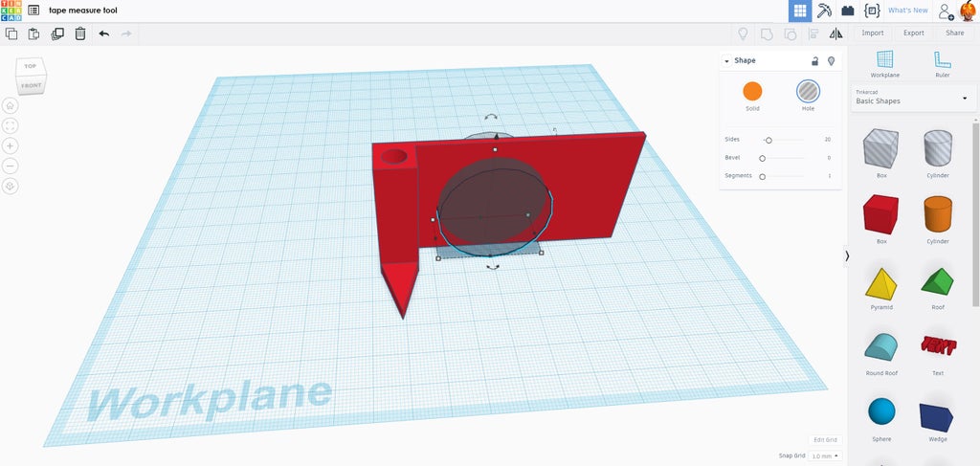Collapse the shapes sidebar chevron
This screenshot has width=980, height=466.
click(847, 255)
